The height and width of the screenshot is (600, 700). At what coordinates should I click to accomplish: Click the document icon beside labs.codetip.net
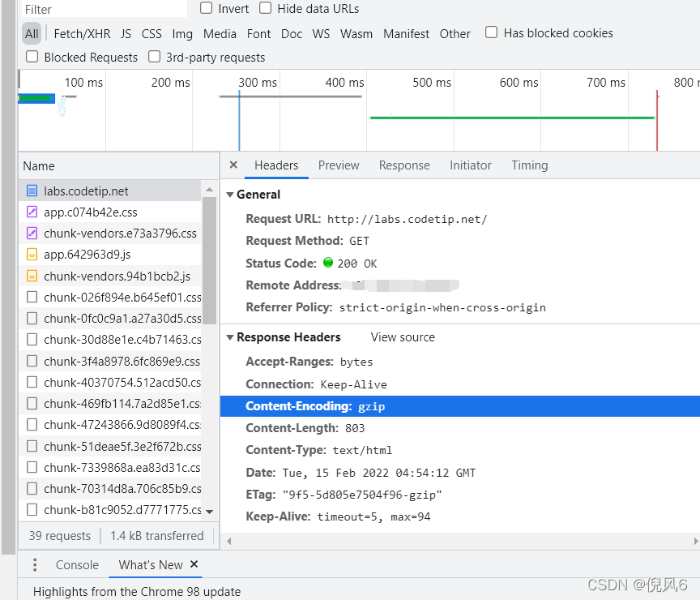[32, 191]
